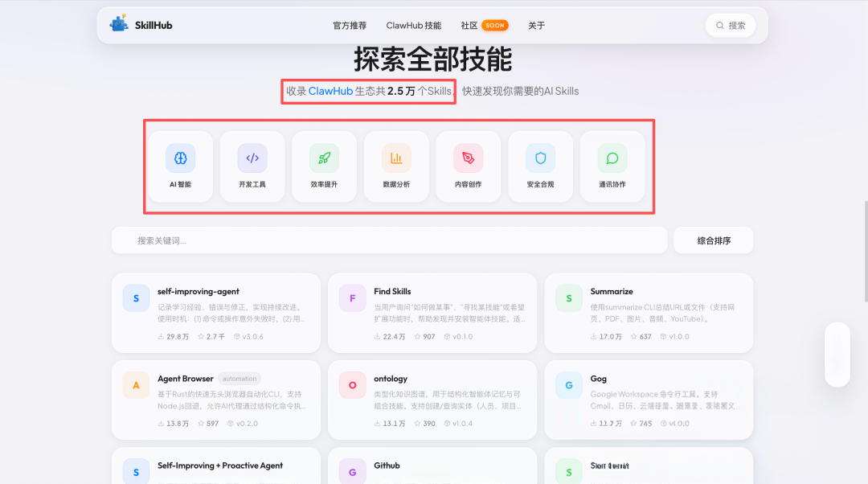Open the Agent Browser skill title
This screenshot has width=868, height=484.
pyautogui.click(x=186, y=379)
